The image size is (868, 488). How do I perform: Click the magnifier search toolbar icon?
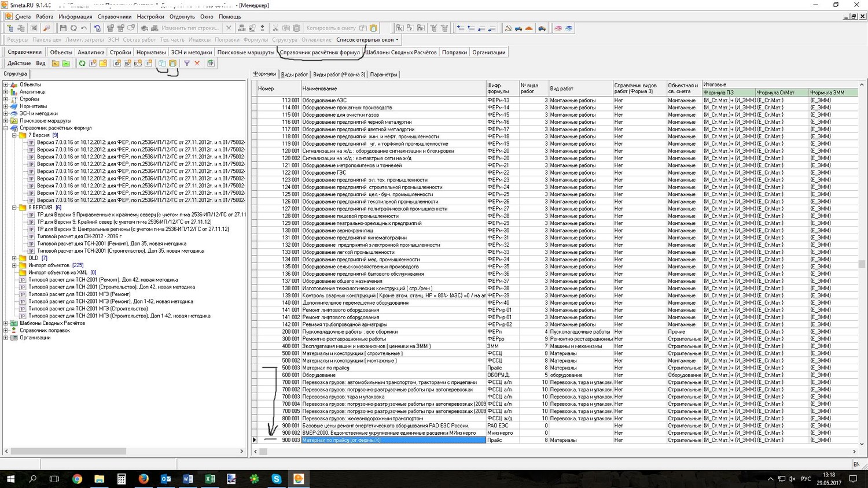[47, 28]
